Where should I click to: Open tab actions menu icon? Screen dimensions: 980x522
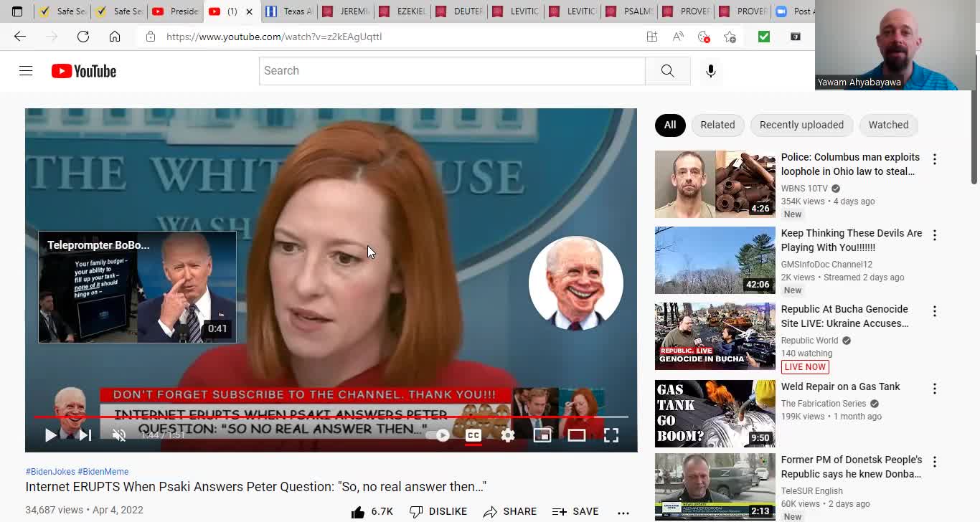[x=17, y=11]
